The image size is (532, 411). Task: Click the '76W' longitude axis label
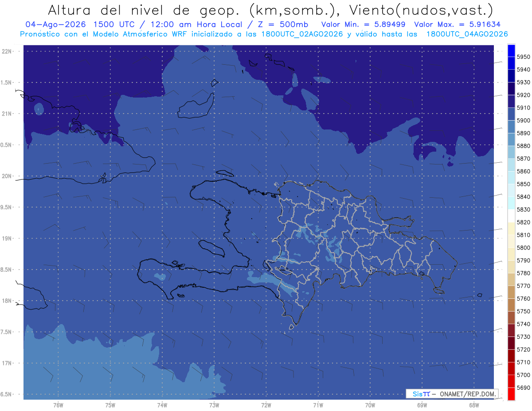58,405
